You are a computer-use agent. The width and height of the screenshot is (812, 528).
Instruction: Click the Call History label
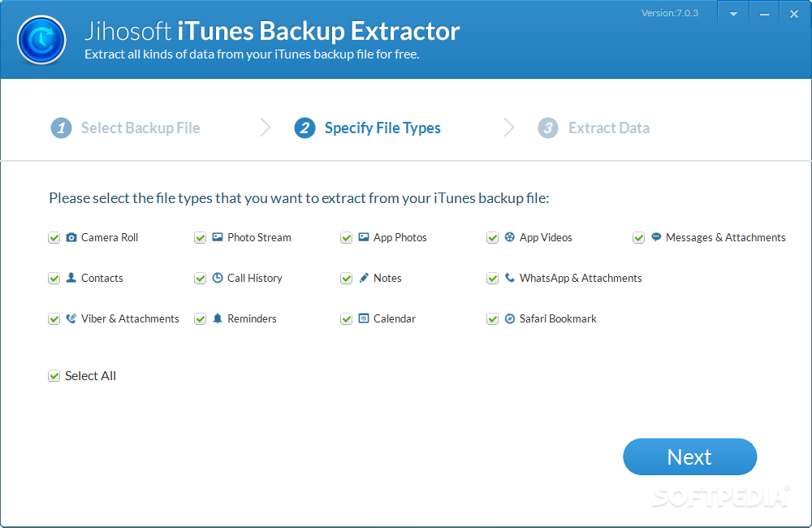255,278
